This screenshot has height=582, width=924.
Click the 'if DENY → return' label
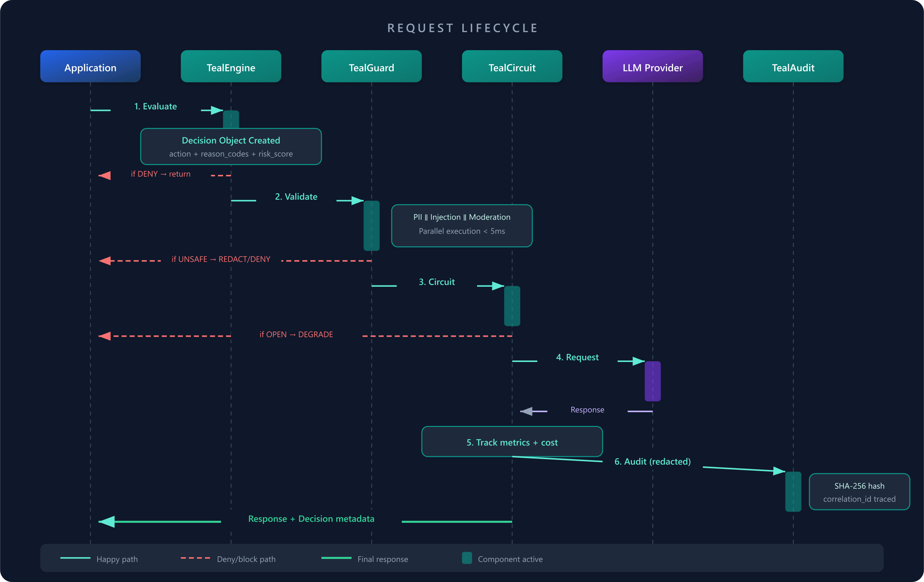pos(161,174)
